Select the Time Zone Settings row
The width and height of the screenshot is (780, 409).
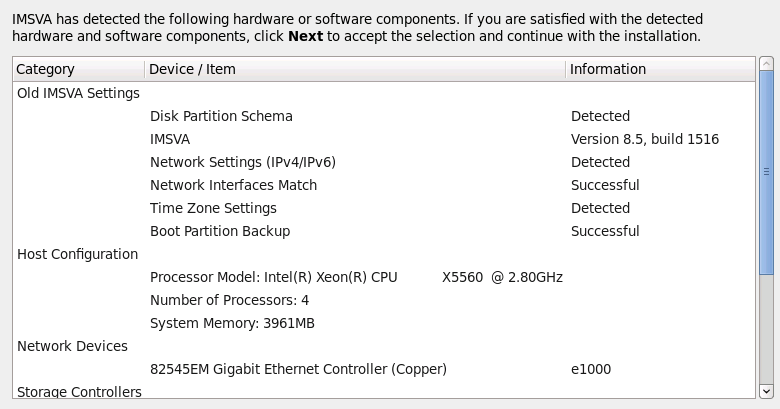click(213, 208)
